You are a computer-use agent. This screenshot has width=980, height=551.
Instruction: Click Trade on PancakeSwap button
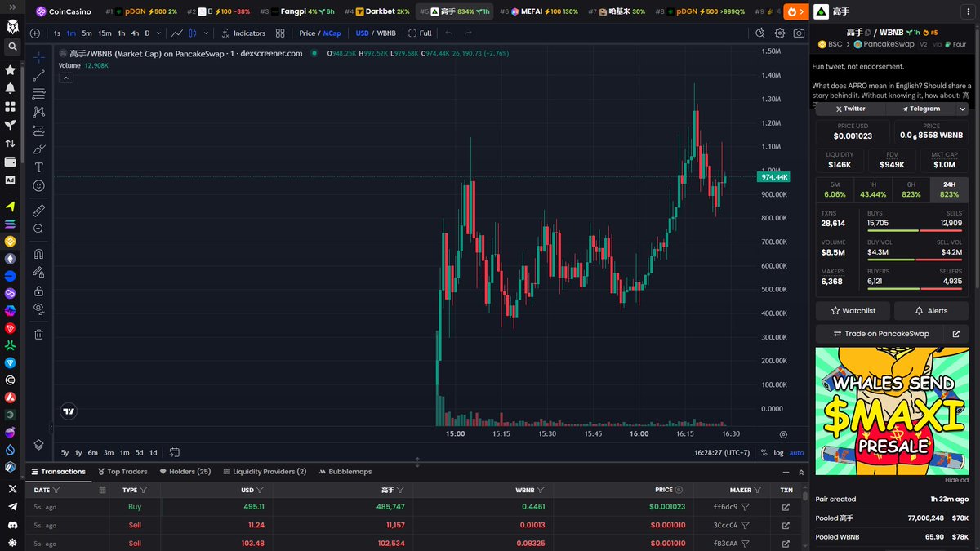(x=880, y=334)
